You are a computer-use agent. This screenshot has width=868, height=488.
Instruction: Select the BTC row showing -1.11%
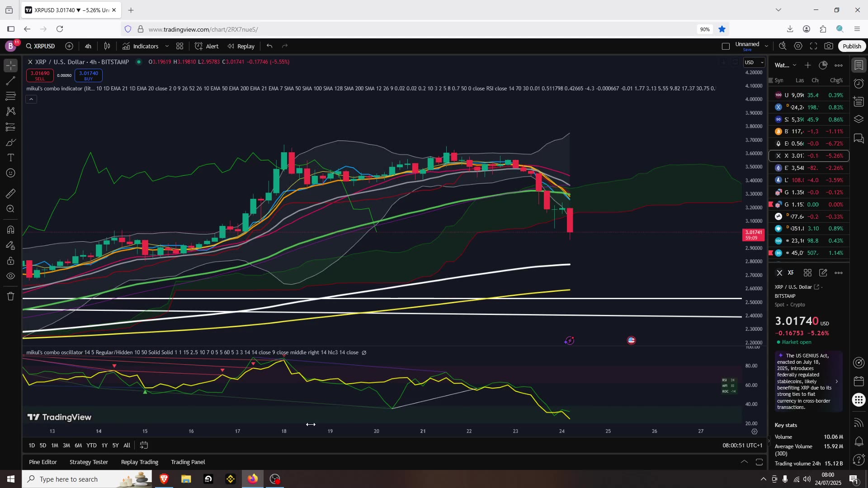809,131
